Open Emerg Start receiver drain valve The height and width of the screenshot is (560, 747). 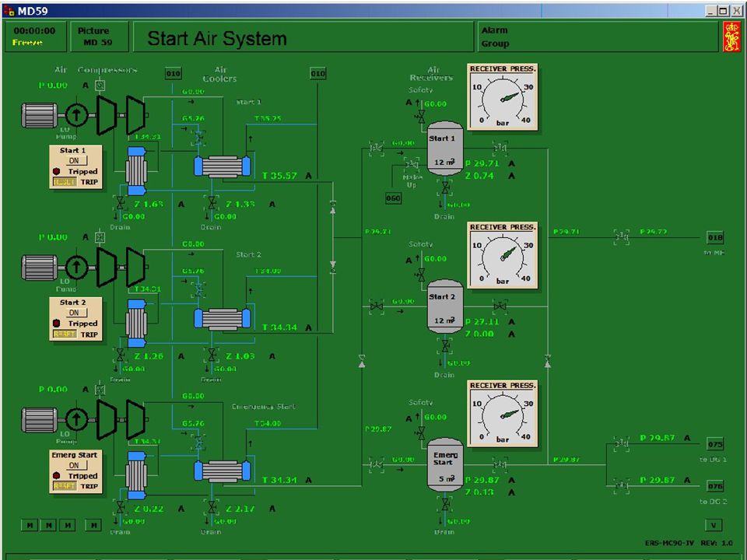tap(445, 504)
